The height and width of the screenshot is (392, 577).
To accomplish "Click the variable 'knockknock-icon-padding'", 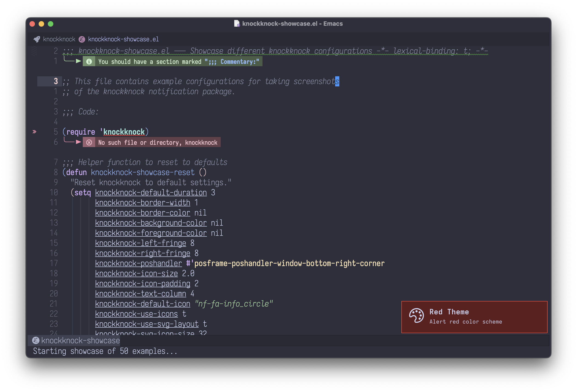I will click(143, 284).
